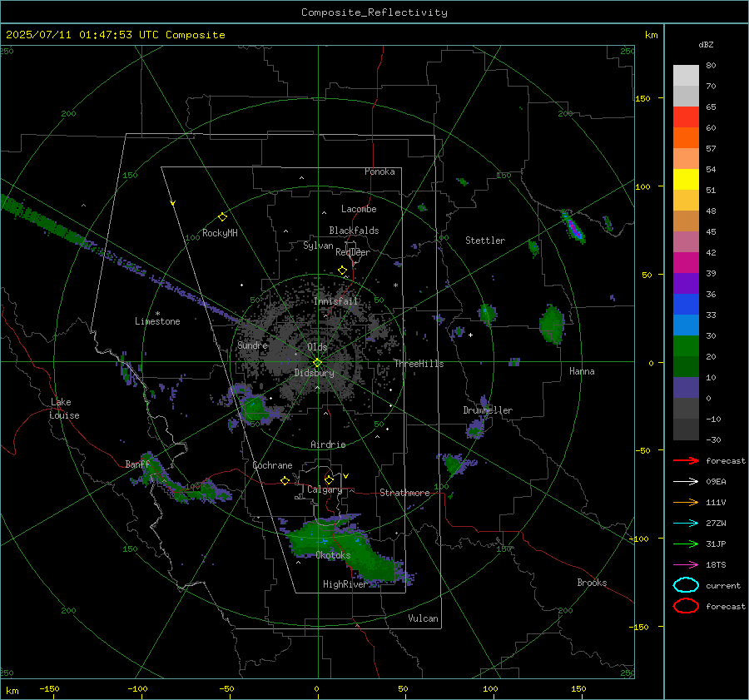
Task: Click the Composite_Reflectivity title
Action: click(374, 12)
